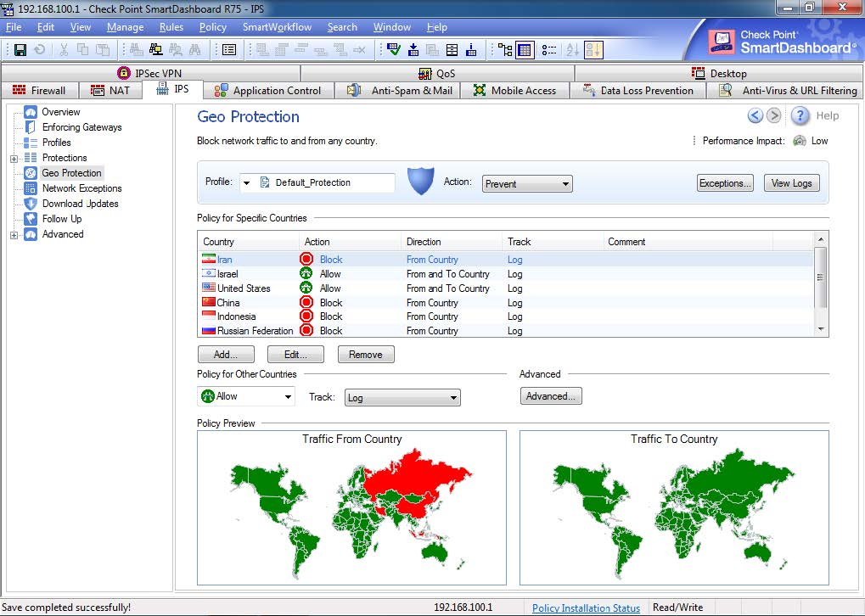The height and width of the screenshot is (616, 865).
Task: Click the back navigation arrow icon
Action: click(755, 116)
